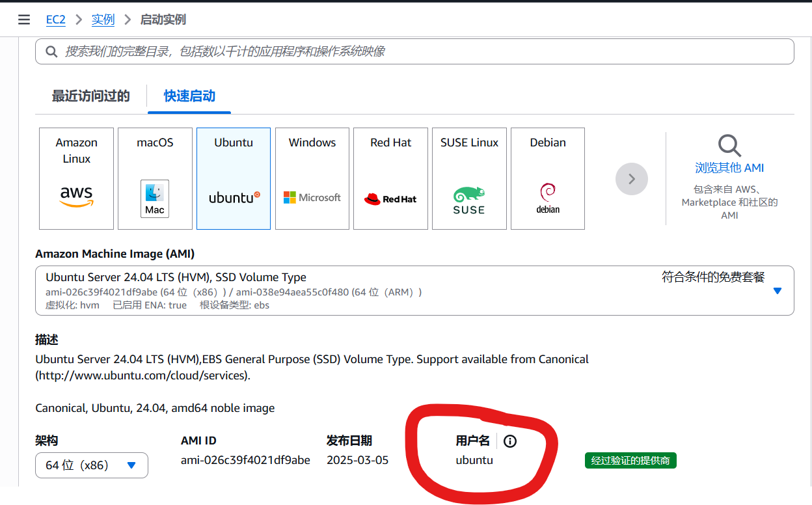
Task: Click the AMI ID label
Action: 198,441
